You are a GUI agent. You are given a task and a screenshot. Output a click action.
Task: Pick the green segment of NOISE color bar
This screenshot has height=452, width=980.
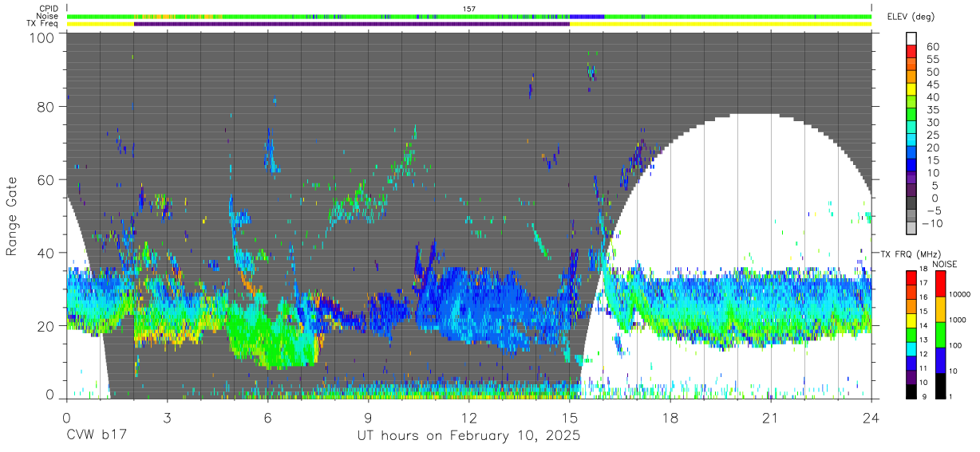coord(941,335)
